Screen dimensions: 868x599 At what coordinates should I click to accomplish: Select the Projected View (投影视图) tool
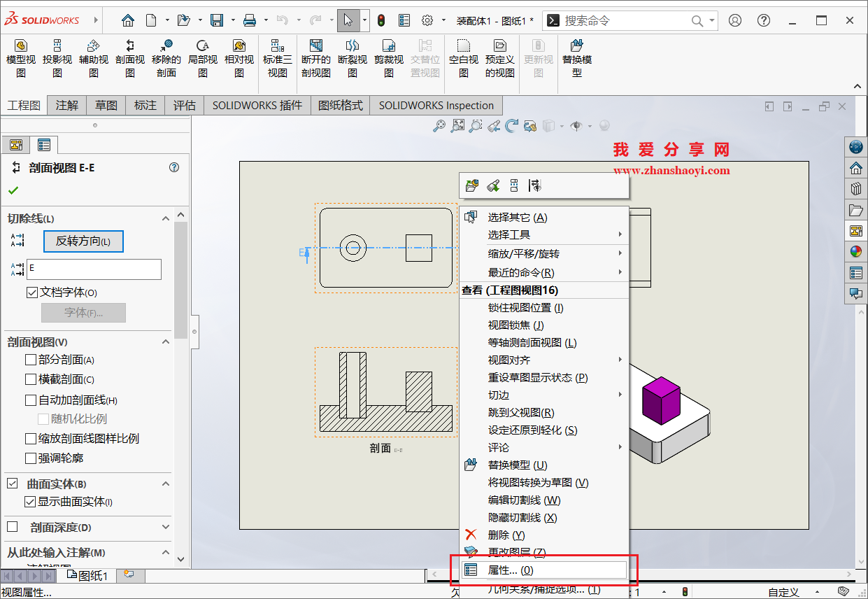pyautogui.click(x=57, y=58)
